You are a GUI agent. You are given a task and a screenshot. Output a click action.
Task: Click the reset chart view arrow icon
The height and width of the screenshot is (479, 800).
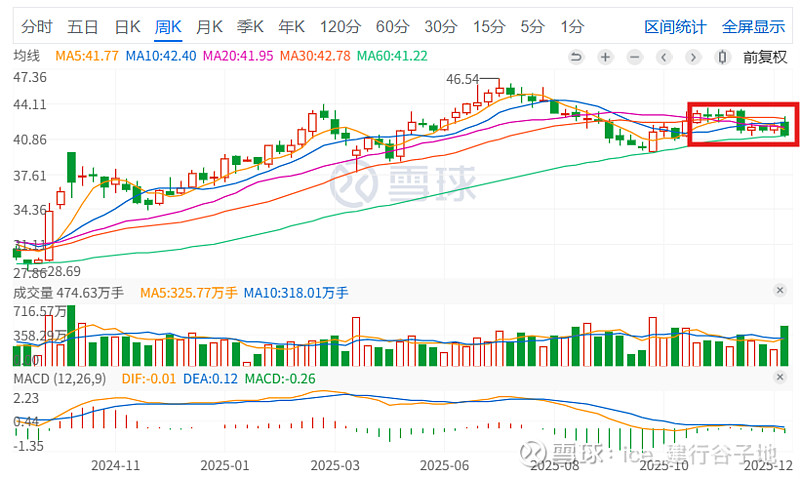575,57
